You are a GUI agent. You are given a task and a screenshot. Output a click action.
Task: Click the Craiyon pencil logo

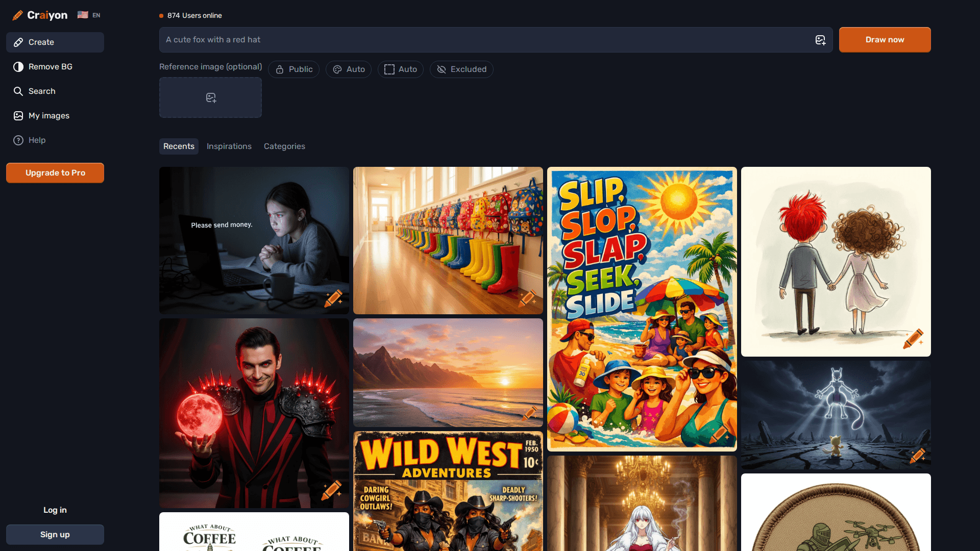[x=18, y=15]
